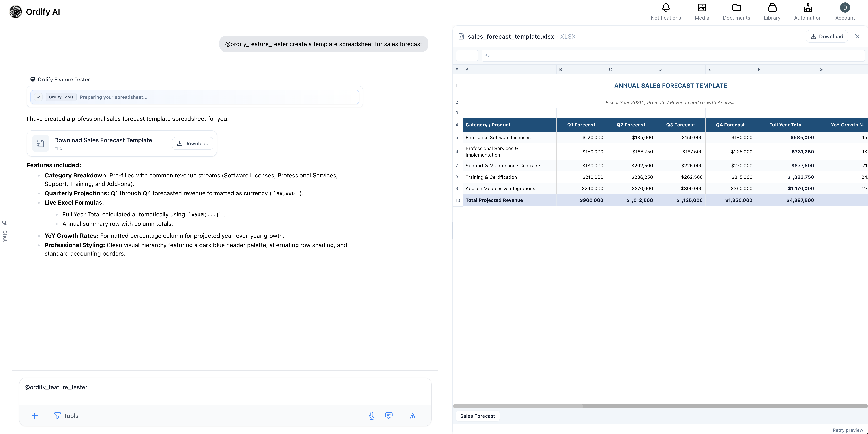Click the file icon in download card
Image resolution: width=868 pixels, height=434 pixels.
pos(40,144)
